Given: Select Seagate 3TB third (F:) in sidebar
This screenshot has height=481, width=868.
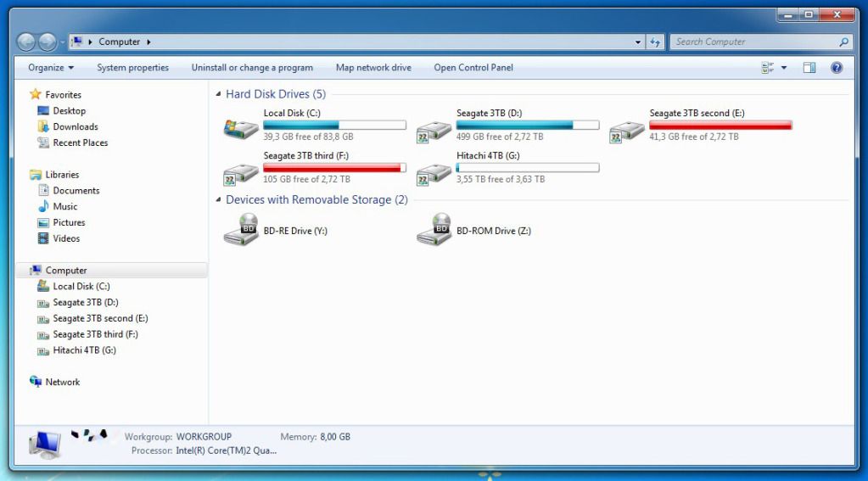Looking at the screenshot, I should click(87, 334).
